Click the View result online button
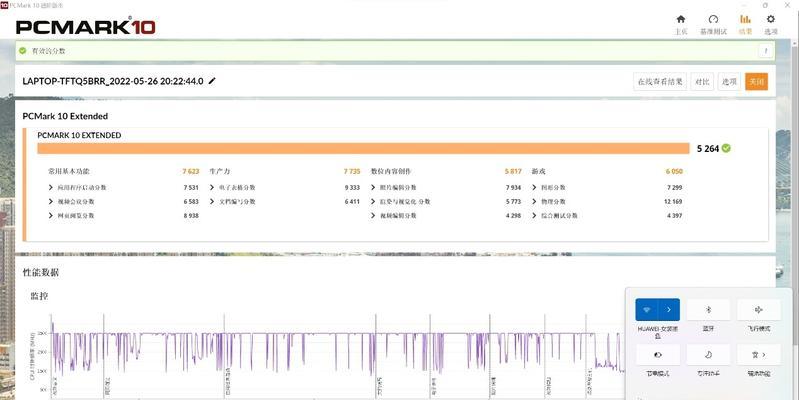This screenshot has height=400, width=799. pos(660,82)
